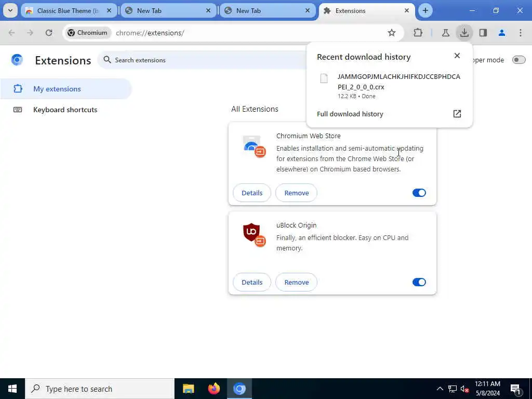Close the Classic Blue Theme tab
This screenshot has height=399, width=532.
point(109,10)
